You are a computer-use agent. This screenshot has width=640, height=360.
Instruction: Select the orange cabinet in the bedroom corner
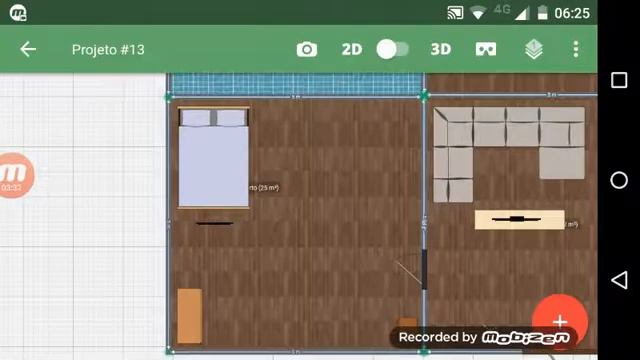pos(189,316)
